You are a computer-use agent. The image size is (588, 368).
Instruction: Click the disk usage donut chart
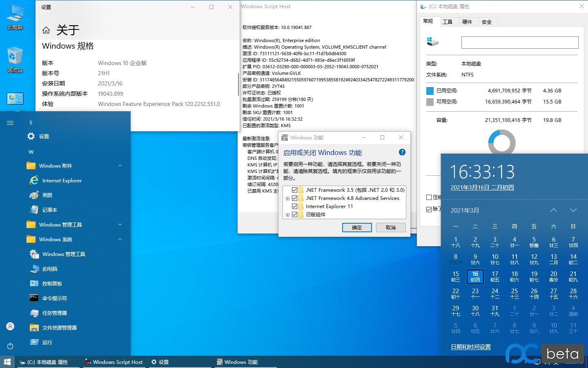pos(502,142)
